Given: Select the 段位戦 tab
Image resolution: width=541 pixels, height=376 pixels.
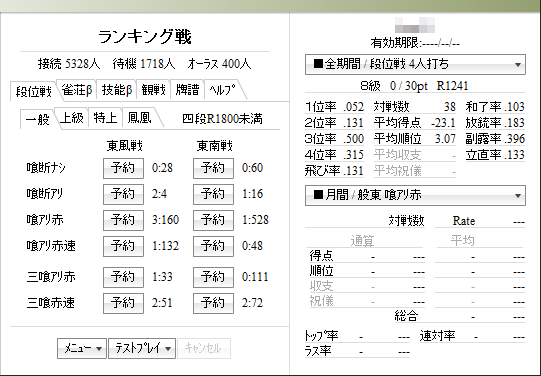Looking at the screenshot, I should [x=34, y=91].
